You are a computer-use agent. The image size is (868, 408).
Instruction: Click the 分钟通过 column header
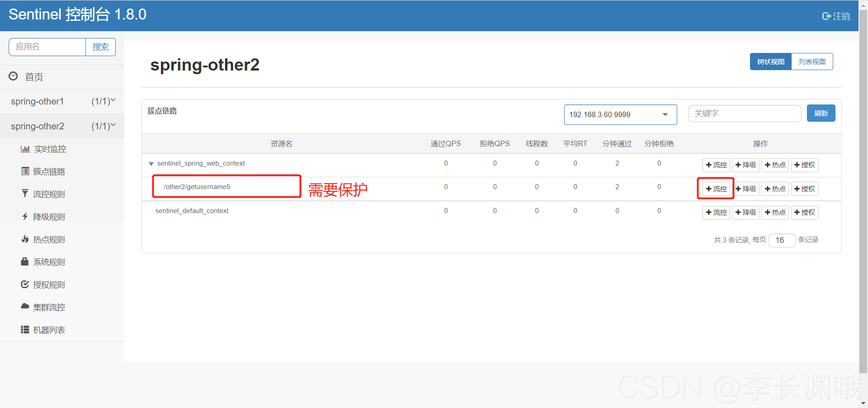point(617,143)
